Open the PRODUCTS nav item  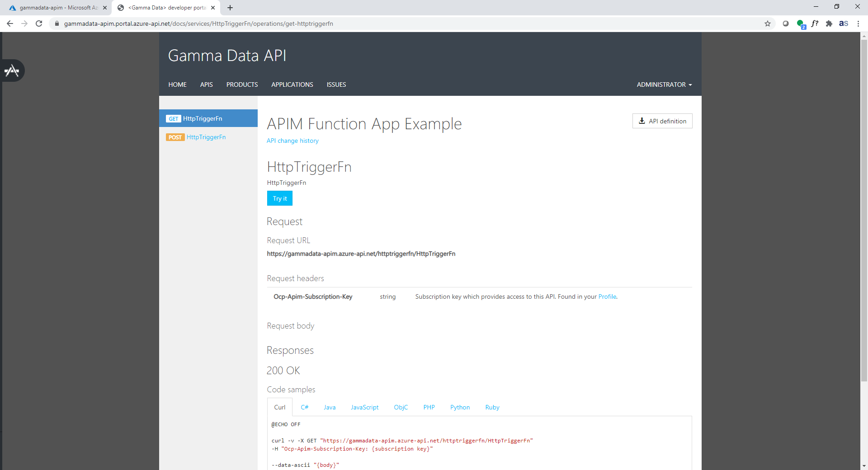pyautogui.click(x=242, y=85)
